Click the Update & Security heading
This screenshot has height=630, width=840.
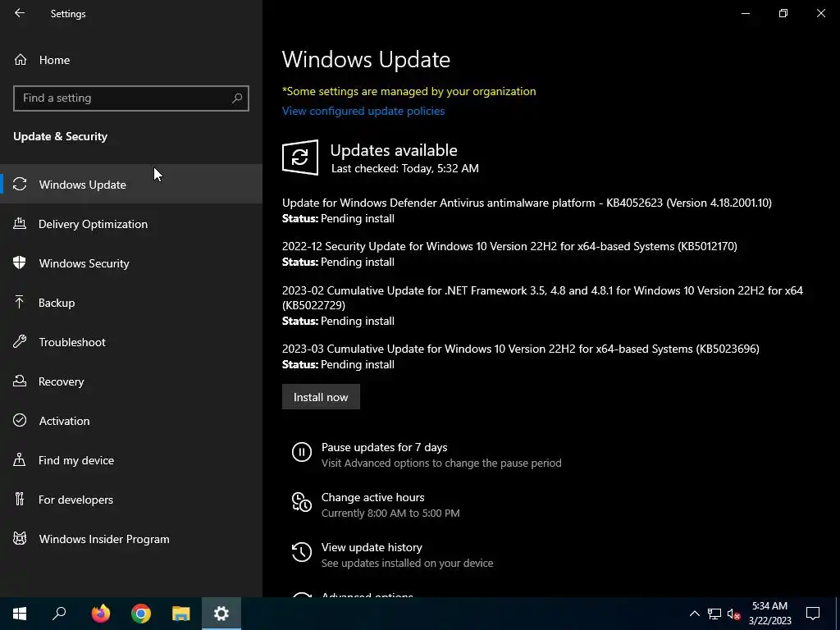pos(60,136)
